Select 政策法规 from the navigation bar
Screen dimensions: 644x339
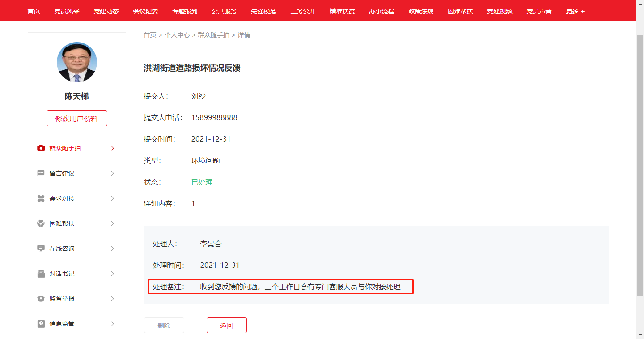coord(421,11)
